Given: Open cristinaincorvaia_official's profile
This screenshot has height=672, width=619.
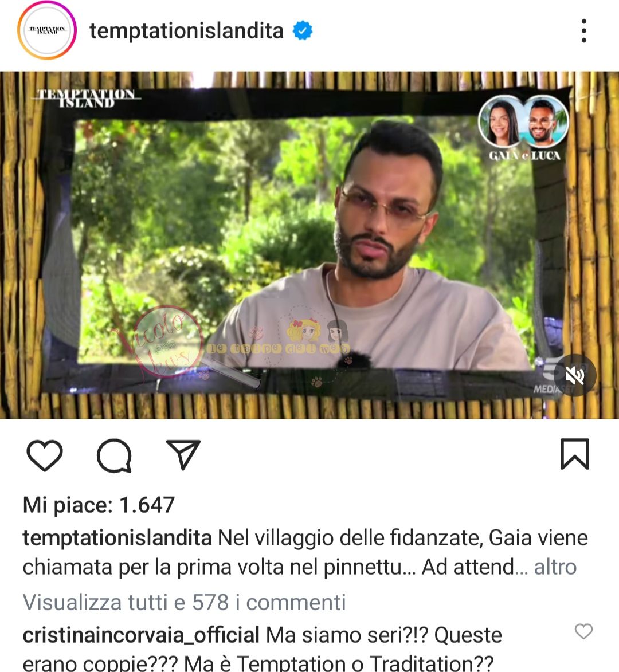Looking at the screenshot, I should 141,635.
